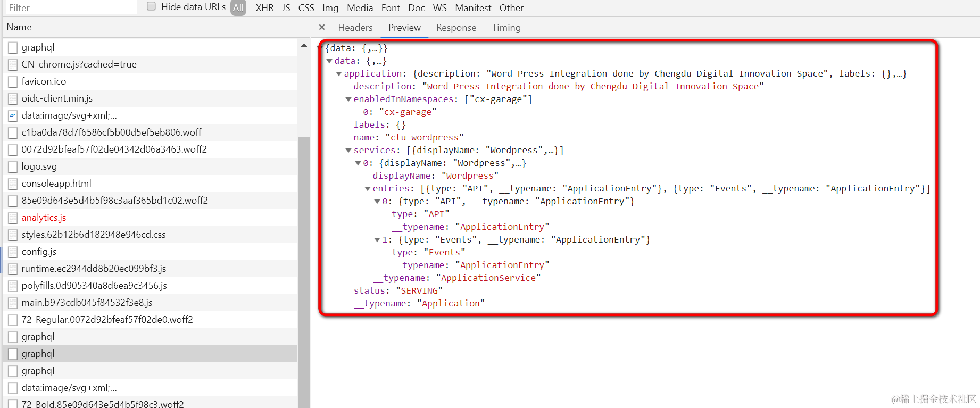The image size is (980, 408).
Task: Collapse entry 0 of type API
Action: [377, 202]
